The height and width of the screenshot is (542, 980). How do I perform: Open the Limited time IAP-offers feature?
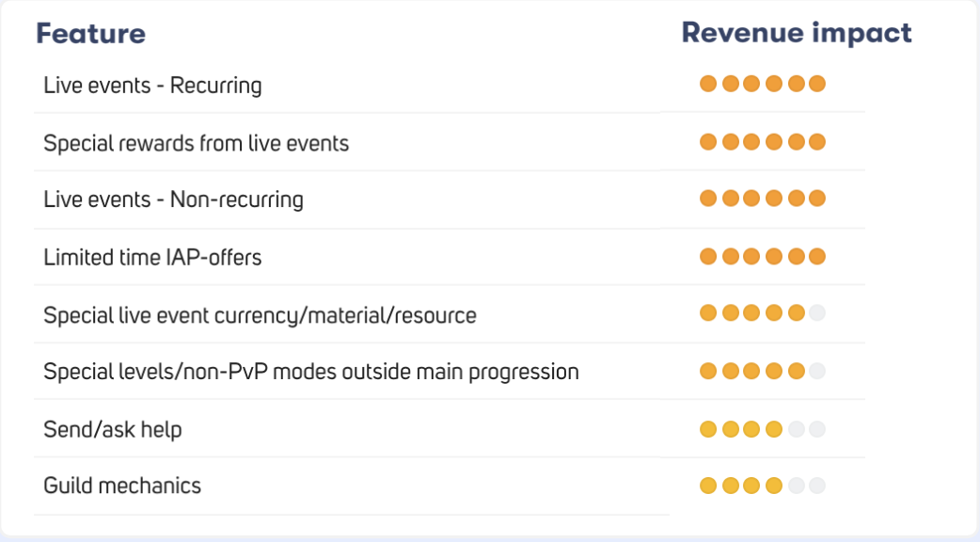pos(152,257)
